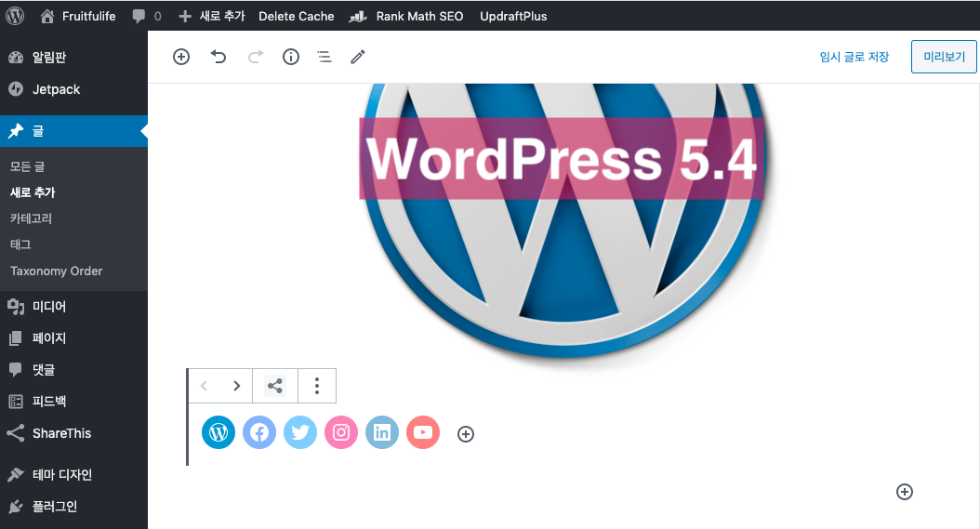The width and height of the screenshot is (980, 529).
Task: Select the WordPress social icon
Action: point(219,432)
